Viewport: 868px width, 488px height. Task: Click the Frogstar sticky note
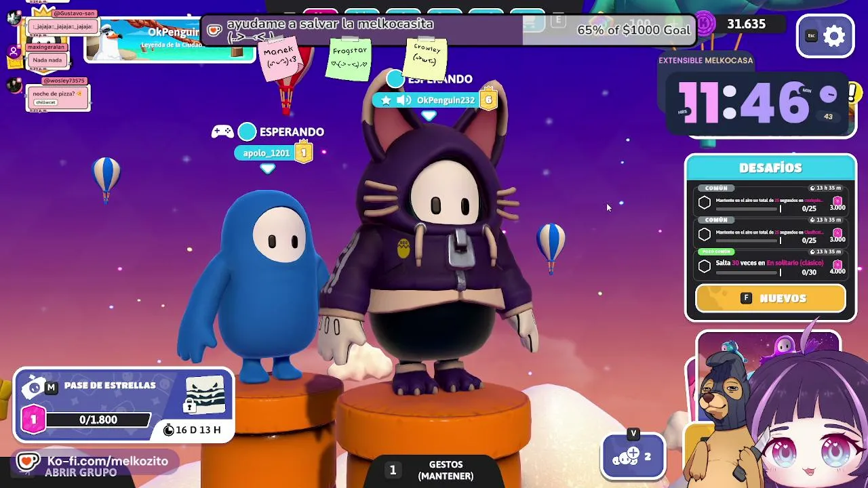click(x=349, y=58)
